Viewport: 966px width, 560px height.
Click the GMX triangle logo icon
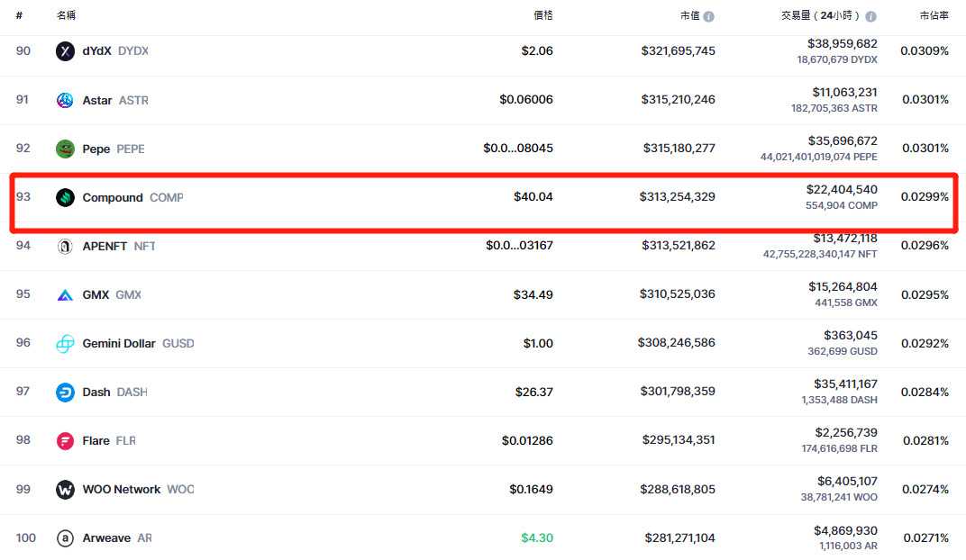point(65,294)
